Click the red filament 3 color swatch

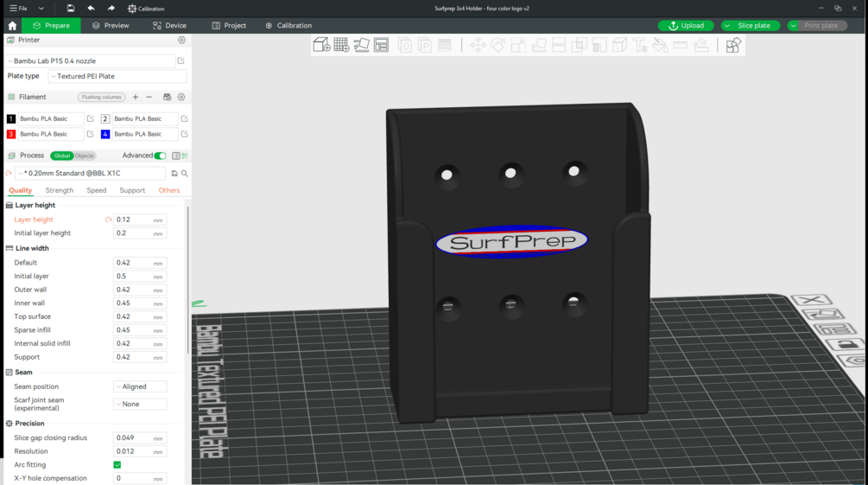tap(11, 134)
